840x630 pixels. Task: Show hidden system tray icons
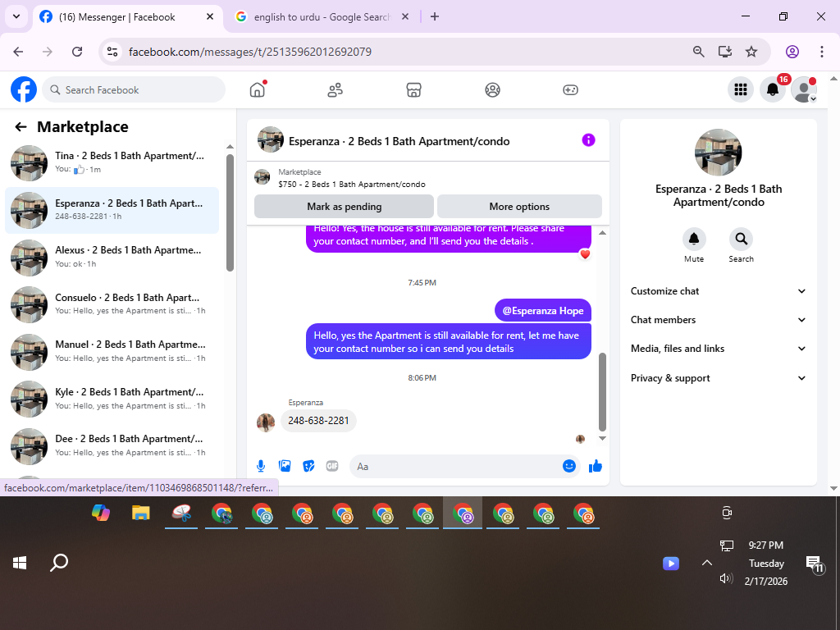pos(706,563)
